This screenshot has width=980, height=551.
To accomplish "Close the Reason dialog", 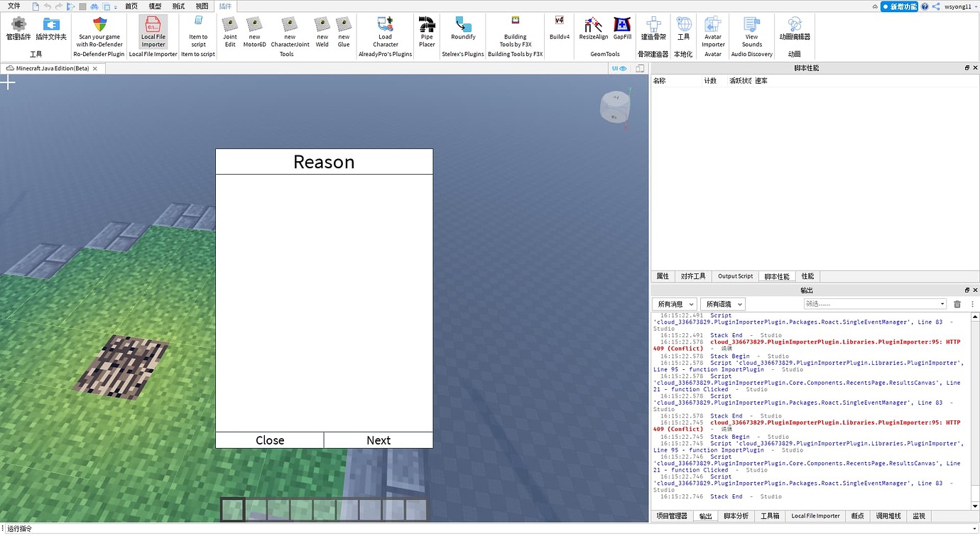I will [x=269, y=440].
